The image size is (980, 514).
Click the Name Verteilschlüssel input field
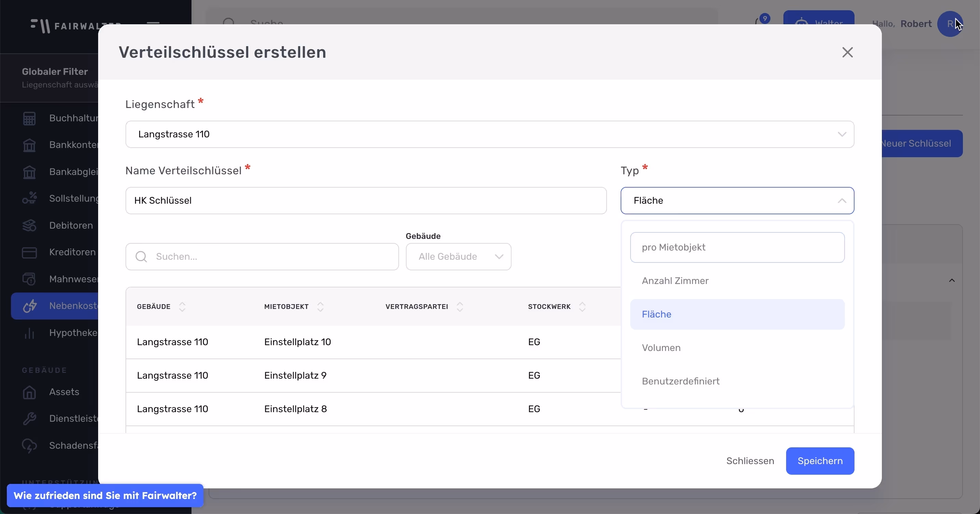coord(366,200)
